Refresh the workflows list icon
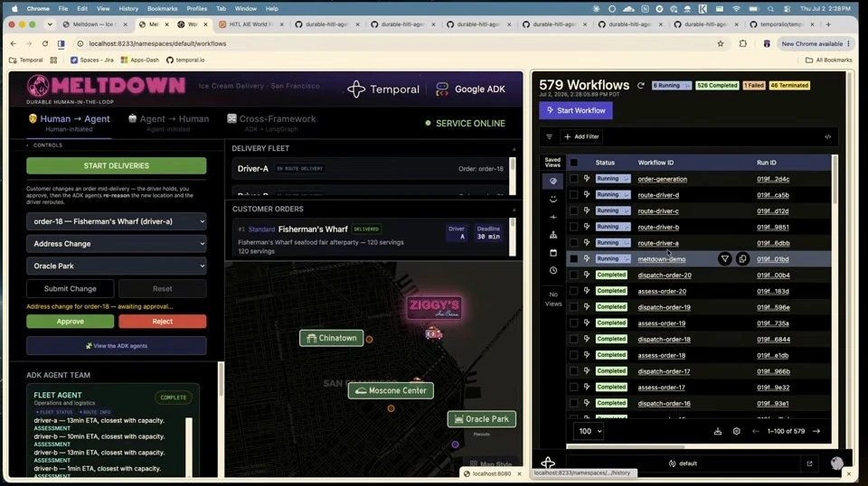This screenshot has height=486, width=868. [x=640, y=86]
